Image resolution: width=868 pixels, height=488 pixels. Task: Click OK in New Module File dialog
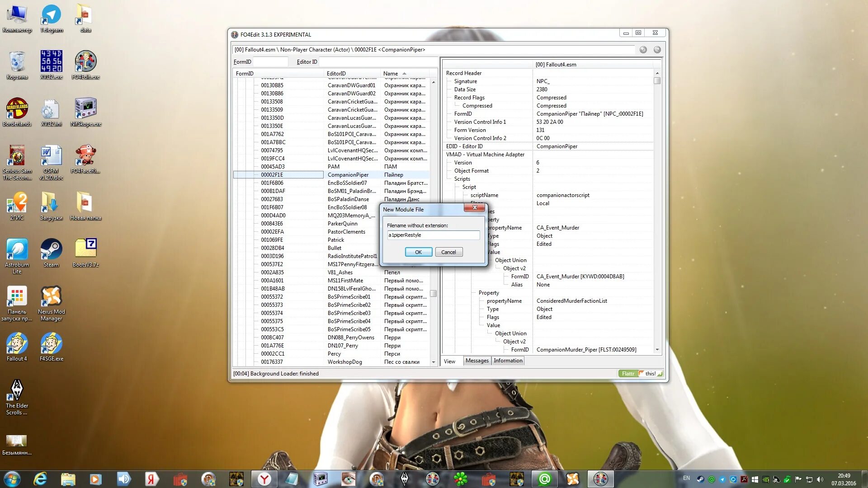tap(418, 252)
